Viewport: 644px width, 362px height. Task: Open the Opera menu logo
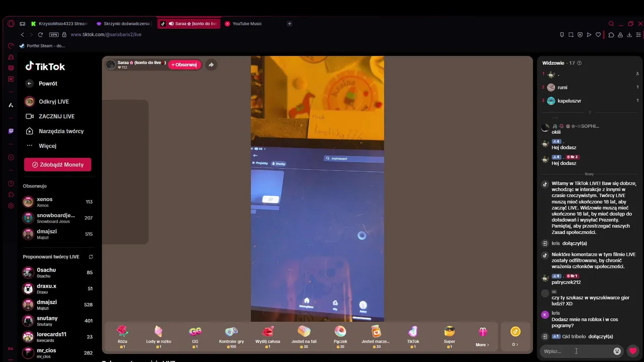pyautogui.click(x=11, y=24)
